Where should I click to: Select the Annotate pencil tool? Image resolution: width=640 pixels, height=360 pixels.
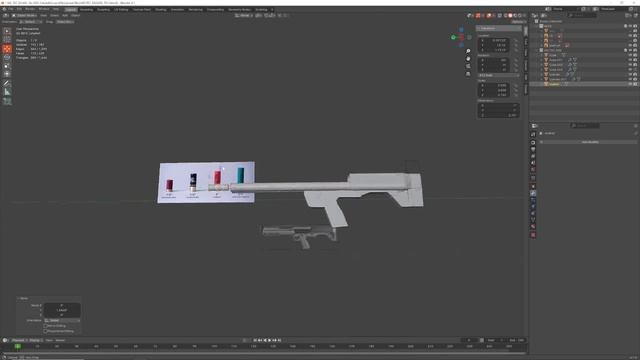coord(7,83)
